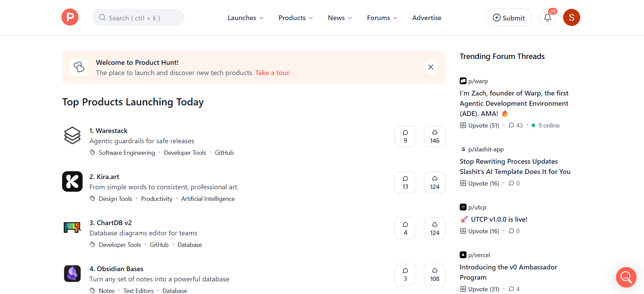Select the Notes tag

pos(106,291)
